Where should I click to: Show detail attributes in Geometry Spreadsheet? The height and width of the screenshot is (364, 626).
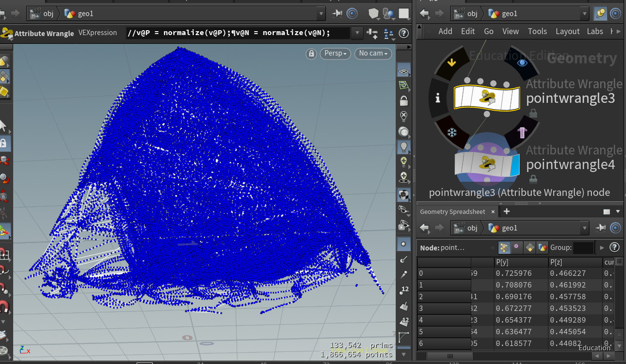click(542, 248)
